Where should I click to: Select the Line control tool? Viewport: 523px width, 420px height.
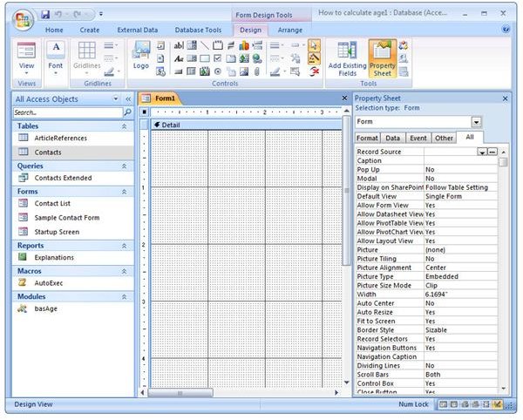[x=205, y=45]
